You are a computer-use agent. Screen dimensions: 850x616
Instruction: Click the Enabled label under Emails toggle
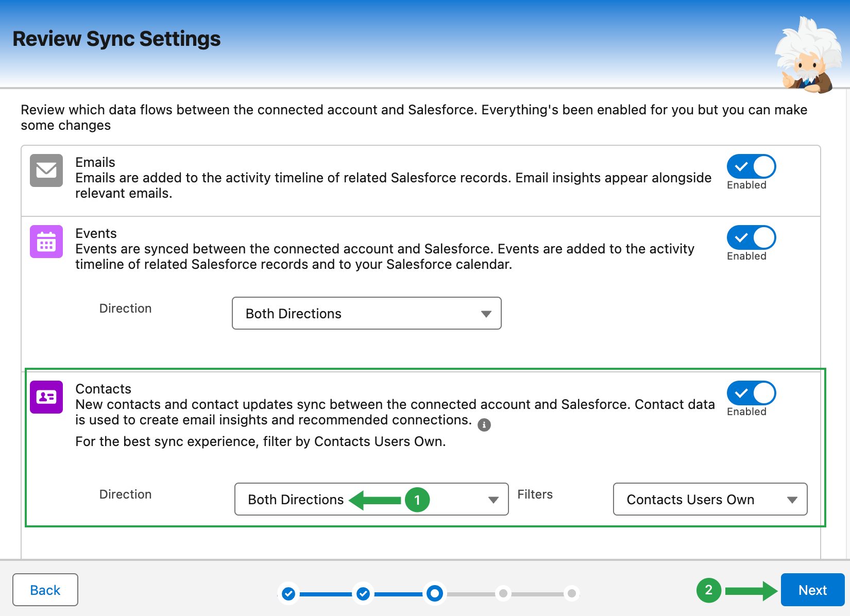[x=746, y=185]
